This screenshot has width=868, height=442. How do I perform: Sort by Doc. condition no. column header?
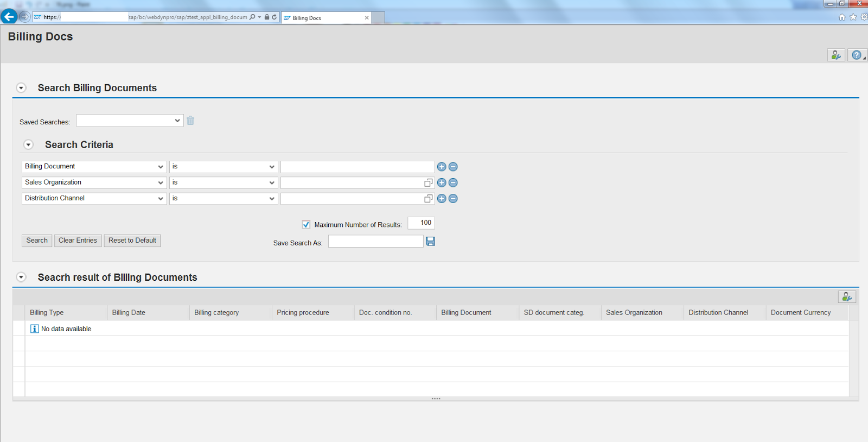(395, 313)
